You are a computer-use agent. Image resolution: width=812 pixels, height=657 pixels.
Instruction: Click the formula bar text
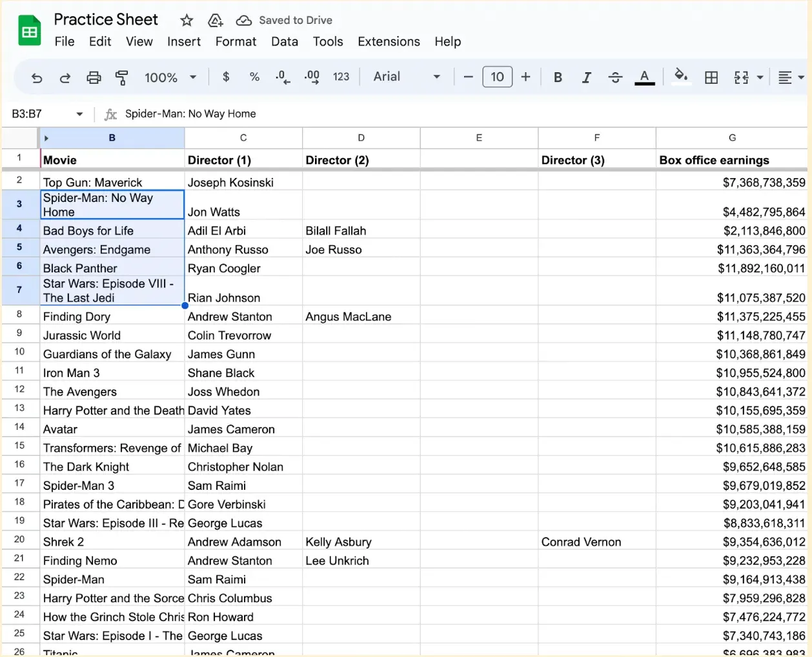[x=190, y=114]
